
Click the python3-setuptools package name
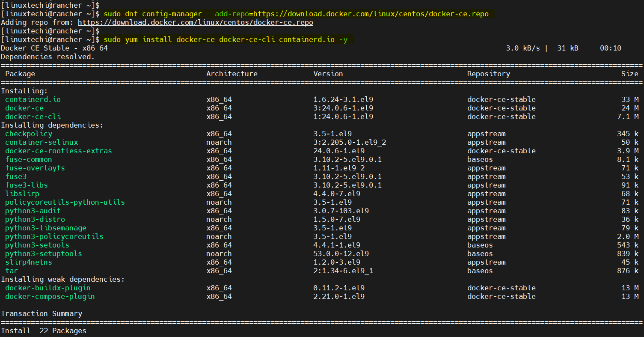[x=44, y=253]
